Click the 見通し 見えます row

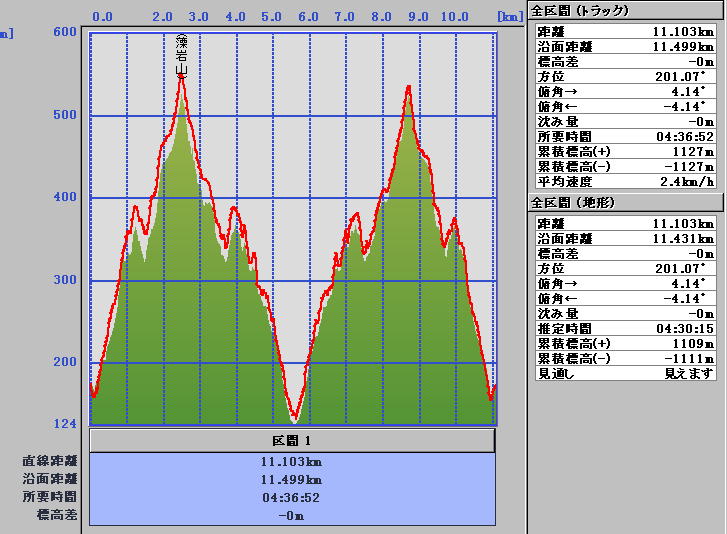[625, 373]
